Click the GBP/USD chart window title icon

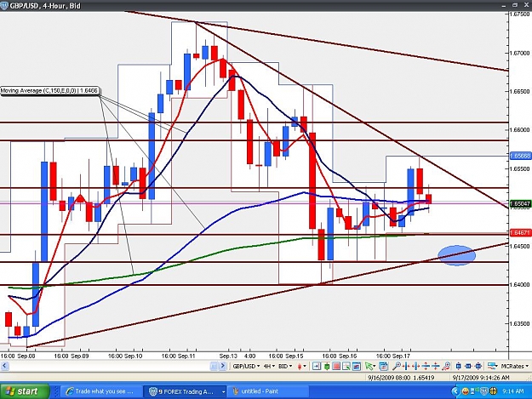pyautogui.click(x=4, y=6)
